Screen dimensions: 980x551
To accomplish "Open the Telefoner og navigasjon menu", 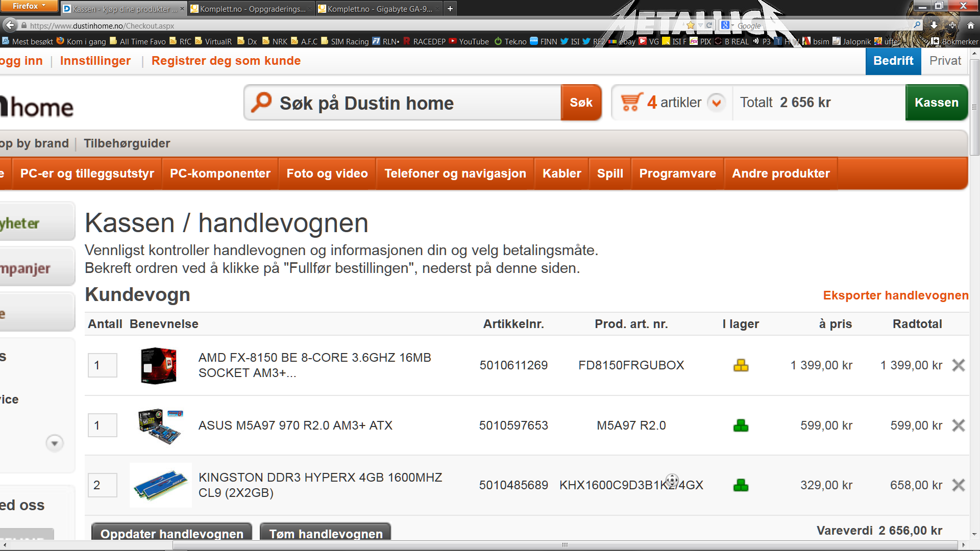I will 455,173.
